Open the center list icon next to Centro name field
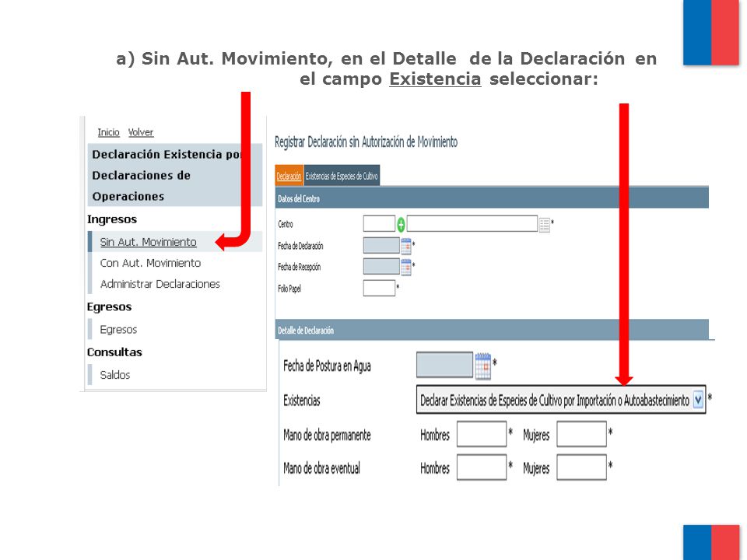Viewport: 747px width, 560px height. pos(545,224)
